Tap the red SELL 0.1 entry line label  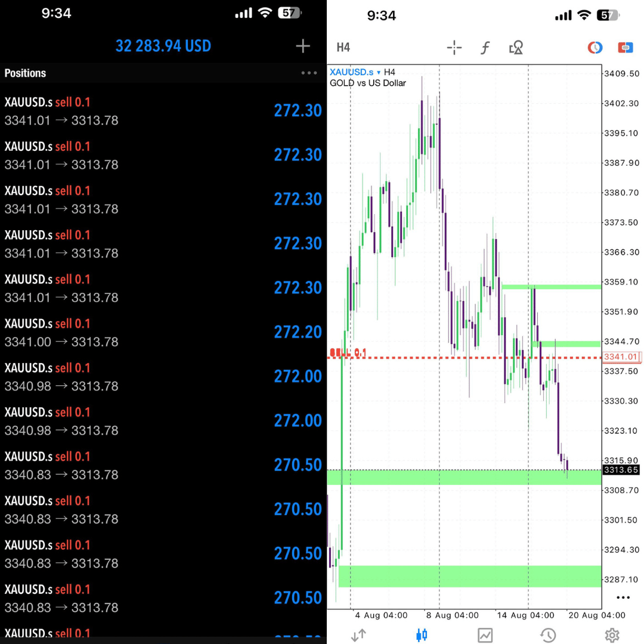tap(349, 353)
